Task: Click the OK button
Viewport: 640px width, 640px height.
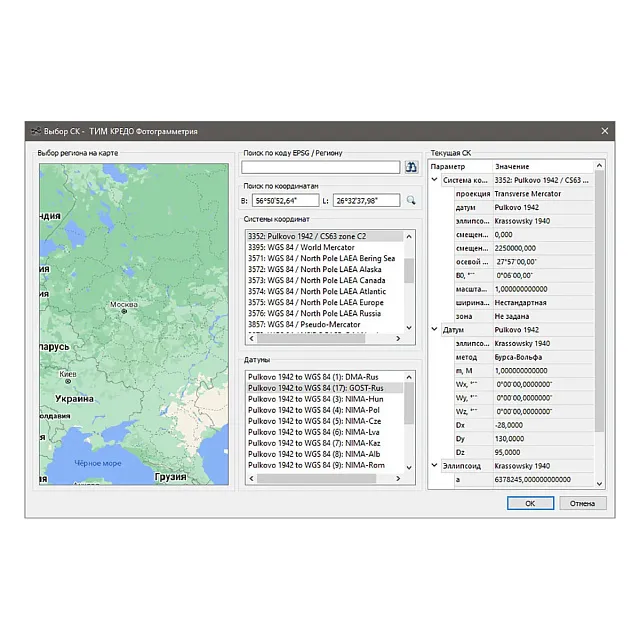Action: pyautogui.click(x=530, y=503)
